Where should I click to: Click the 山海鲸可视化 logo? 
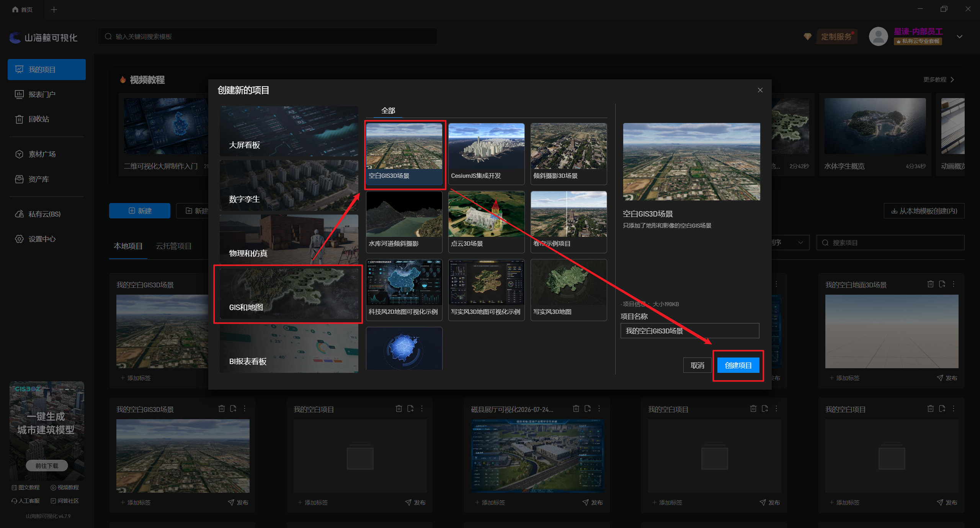(43, 38)
